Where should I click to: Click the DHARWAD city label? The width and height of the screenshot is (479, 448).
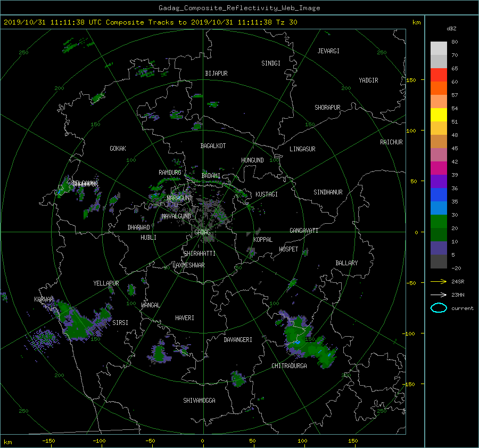point(139,227)
